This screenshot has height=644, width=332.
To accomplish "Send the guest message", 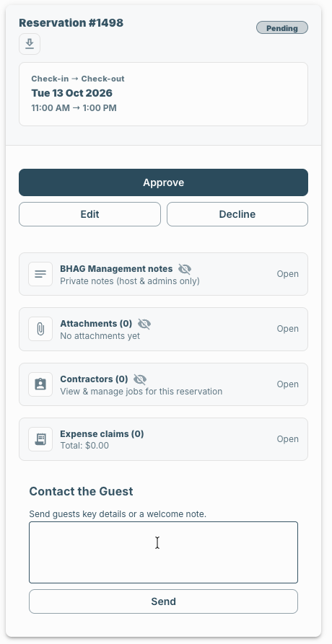I will [x=163, y=601].
